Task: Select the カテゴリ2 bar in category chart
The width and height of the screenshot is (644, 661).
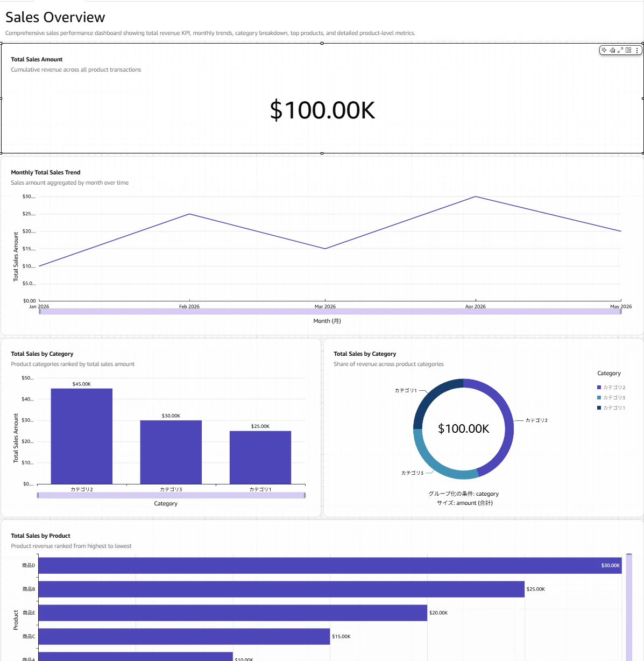Action: coord(82,436)
